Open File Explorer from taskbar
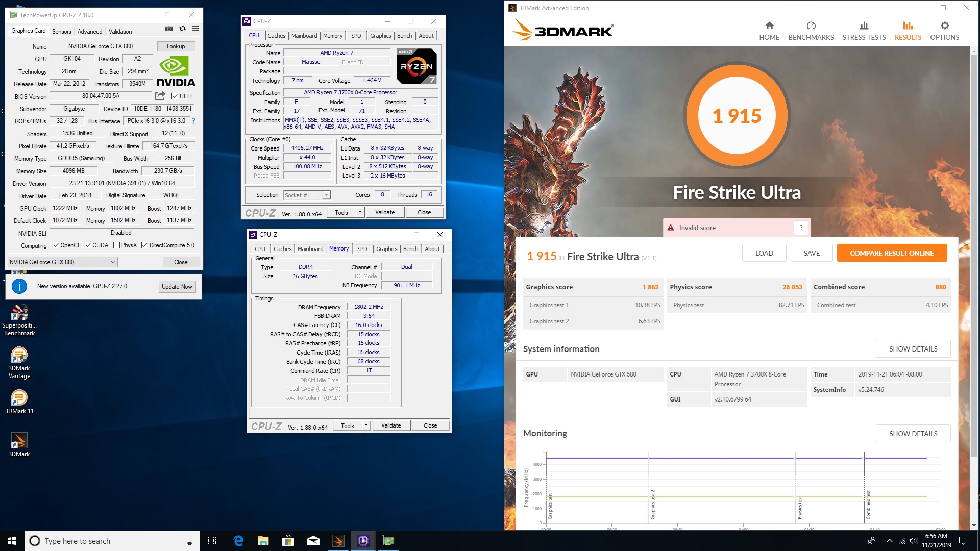This screenshot has height=551, width=980. coord(263,541)
